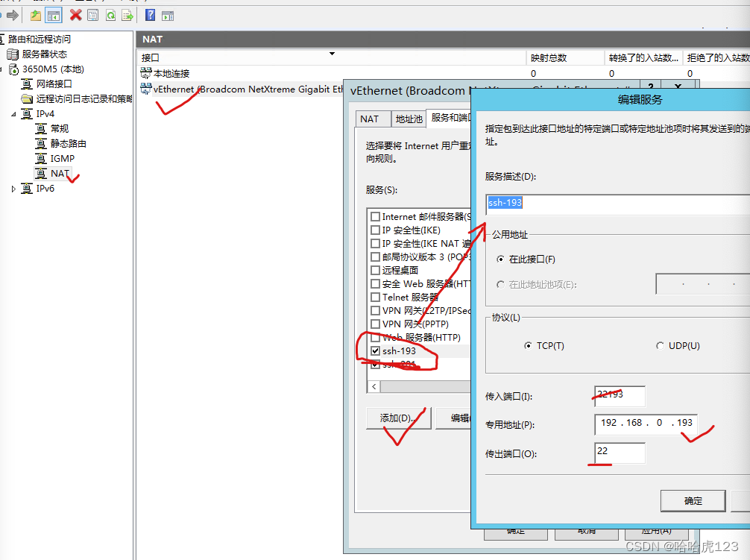Click the 专用地址 192.168.0.193 field
Screen dimensions: 750x560
coord(646,424)
